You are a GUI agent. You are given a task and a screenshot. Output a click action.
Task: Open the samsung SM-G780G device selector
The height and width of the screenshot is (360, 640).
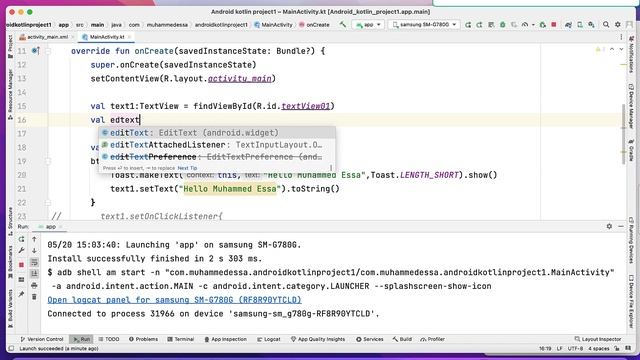click(x=424, y=24)
